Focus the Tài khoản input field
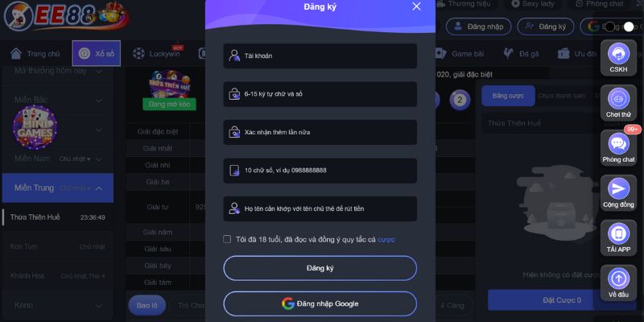Screen dimensions: 644x322 (320, 56)
